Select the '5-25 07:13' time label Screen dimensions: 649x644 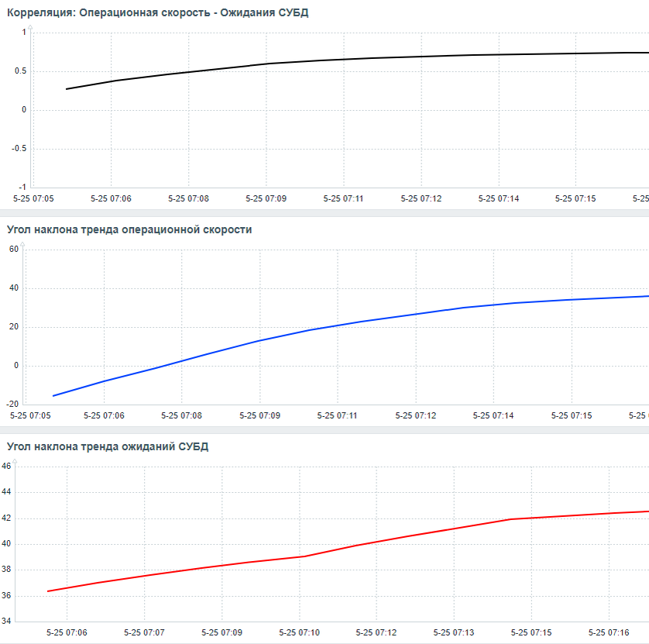(x=454, y=633)
